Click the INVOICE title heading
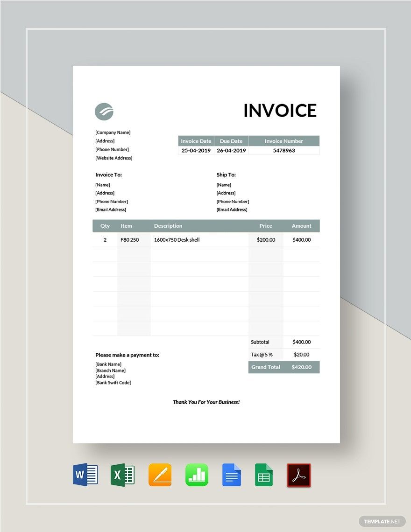The width and height of the screenshot is (411, 532). tap(280, 111)
